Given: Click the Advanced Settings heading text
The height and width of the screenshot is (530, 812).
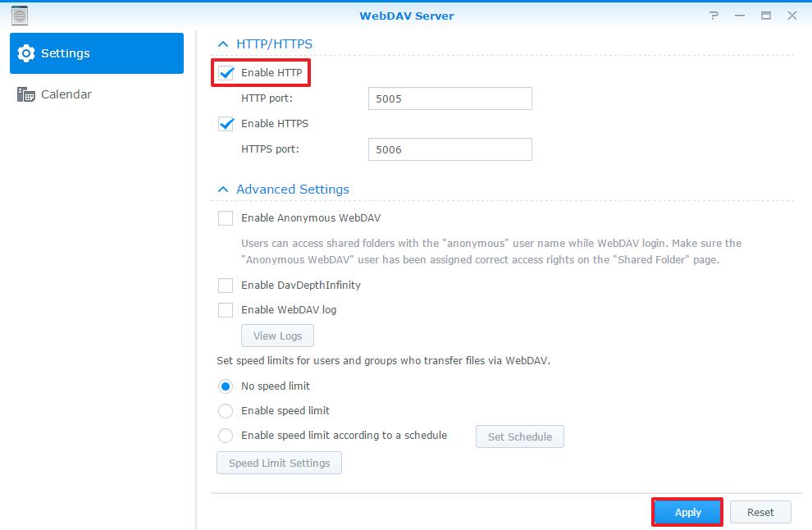Looking at the screenshot, I should pyautogui.click(x=293, y=189).
